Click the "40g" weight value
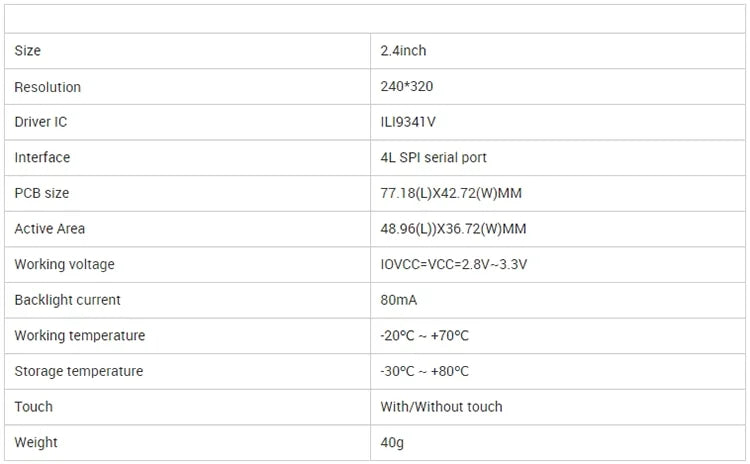The width and height of the screenshot is (750, 464). point(391,442)
